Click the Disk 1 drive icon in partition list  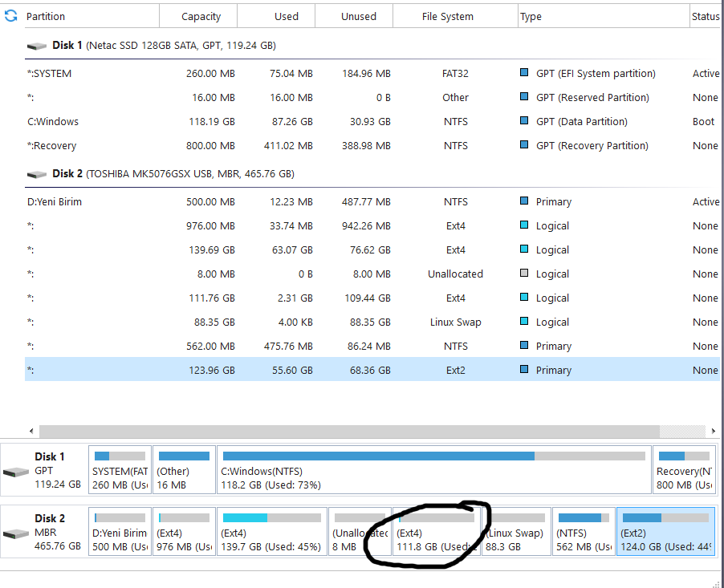pos(36,46)
